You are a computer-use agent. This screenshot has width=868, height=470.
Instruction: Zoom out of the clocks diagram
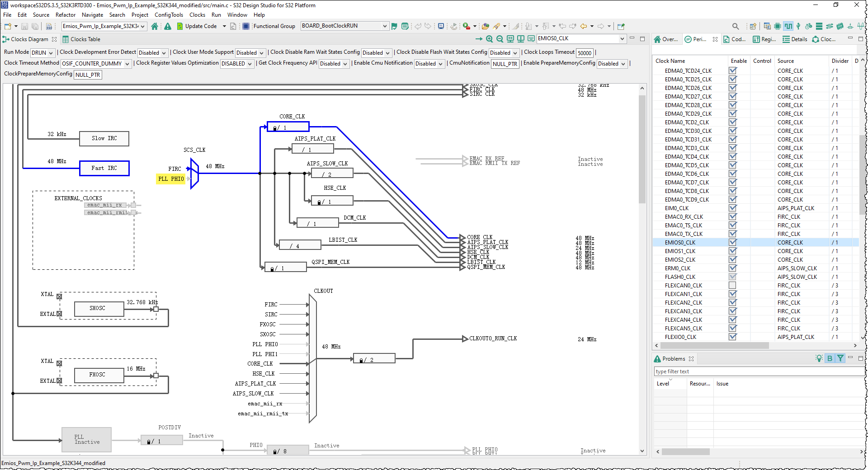pos(500,39)
